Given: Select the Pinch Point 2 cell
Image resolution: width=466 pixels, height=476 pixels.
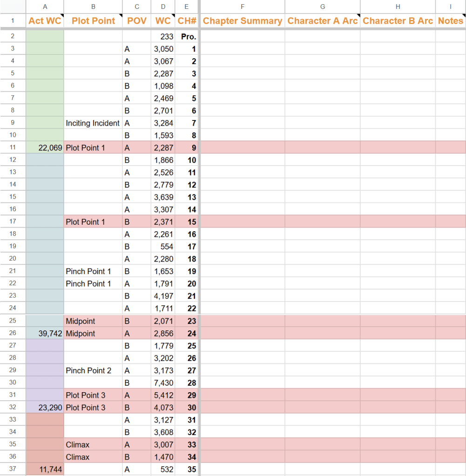Looking at the screenshot, I should (93, 370).
